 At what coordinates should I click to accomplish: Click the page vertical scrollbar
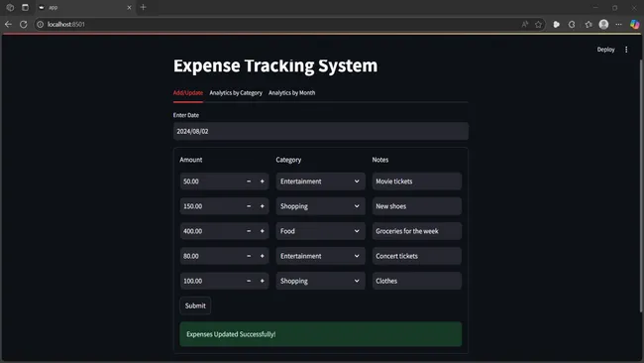click(642, 185)
